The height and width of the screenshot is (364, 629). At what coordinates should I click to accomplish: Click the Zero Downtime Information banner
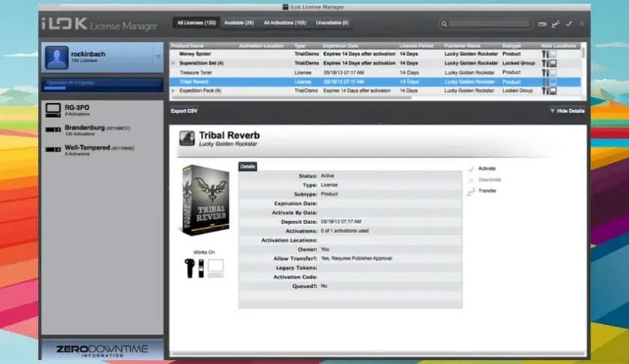[102, 350]
